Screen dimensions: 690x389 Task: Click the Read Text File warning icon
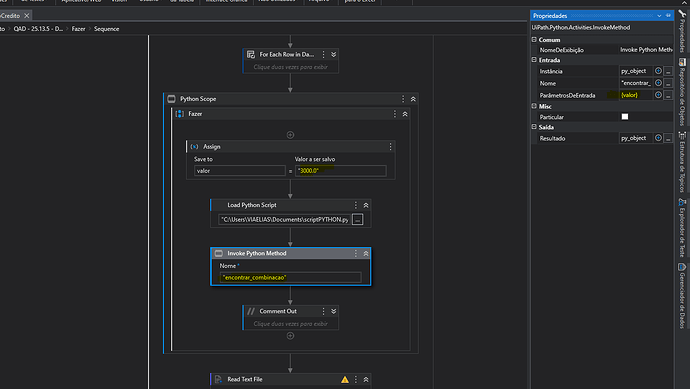[345, 379]
